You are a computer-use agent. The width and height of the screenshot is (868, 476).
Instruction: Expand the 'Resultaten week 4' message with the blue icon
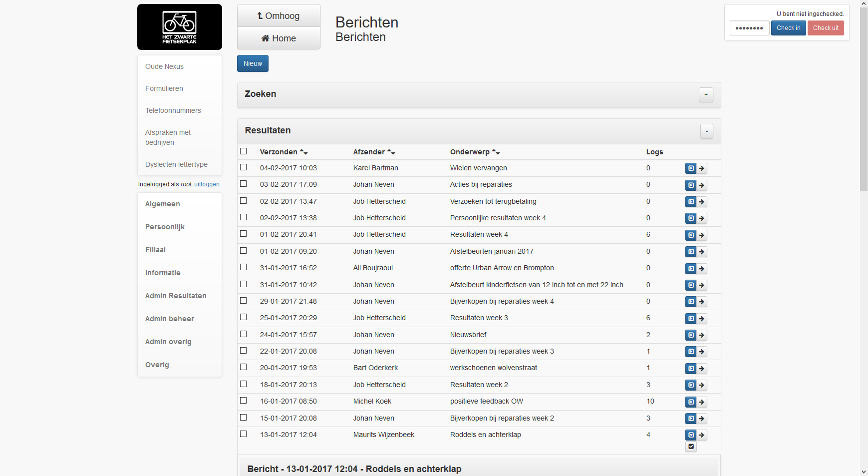(691, 235)
